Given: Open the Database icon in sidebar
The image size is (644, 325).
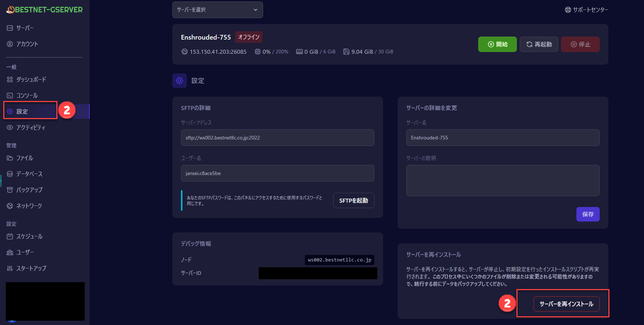Looking at the screenshot, I should (10, 174).
